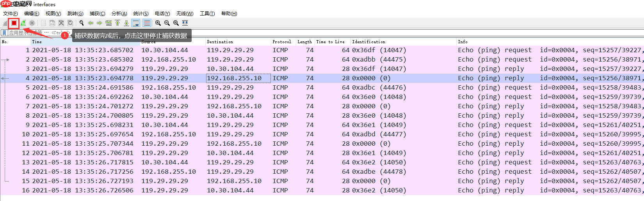Screen dimensions: 644x201
Task: Click the close capture file icon
Action: pos(61,23)
